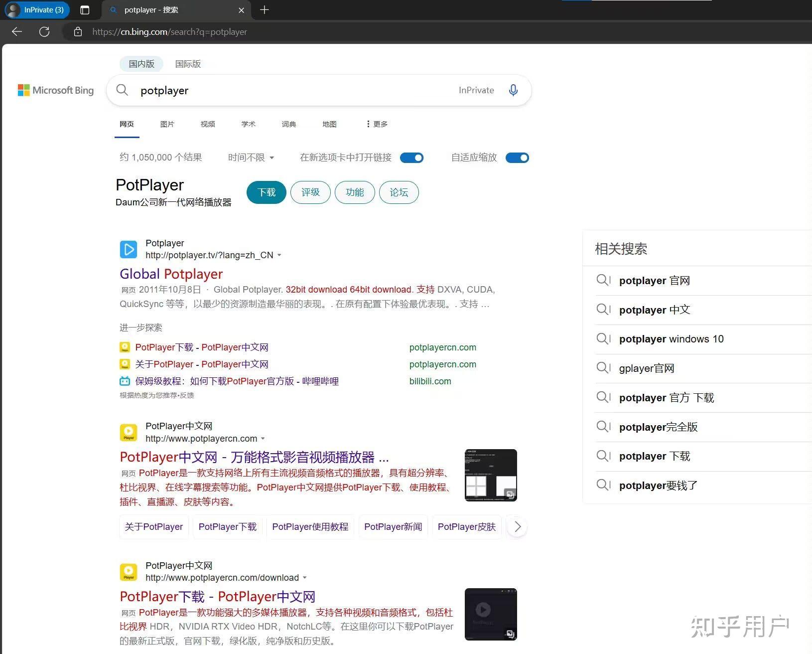
Task: Search related: gplayer官网
Action: click(647, 368)
